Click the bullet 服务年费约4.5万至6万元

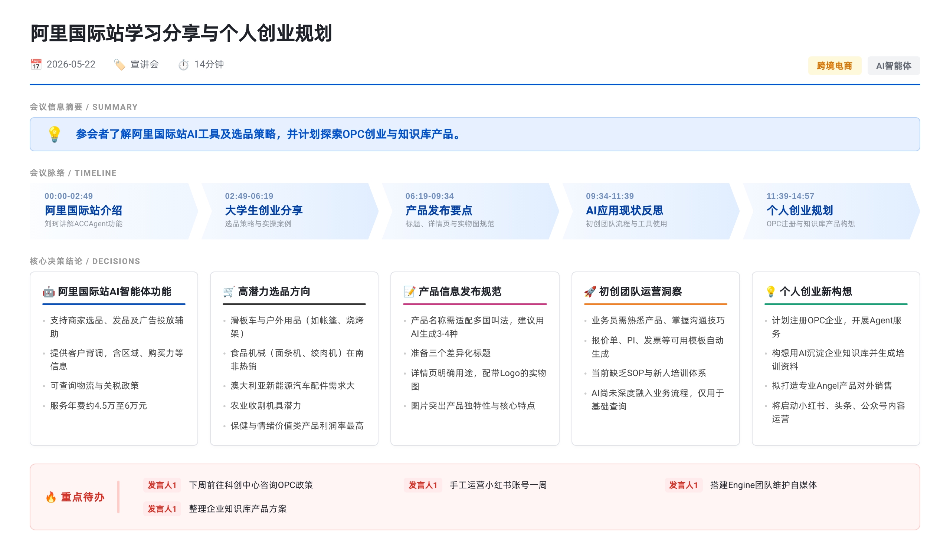[99, 406]
